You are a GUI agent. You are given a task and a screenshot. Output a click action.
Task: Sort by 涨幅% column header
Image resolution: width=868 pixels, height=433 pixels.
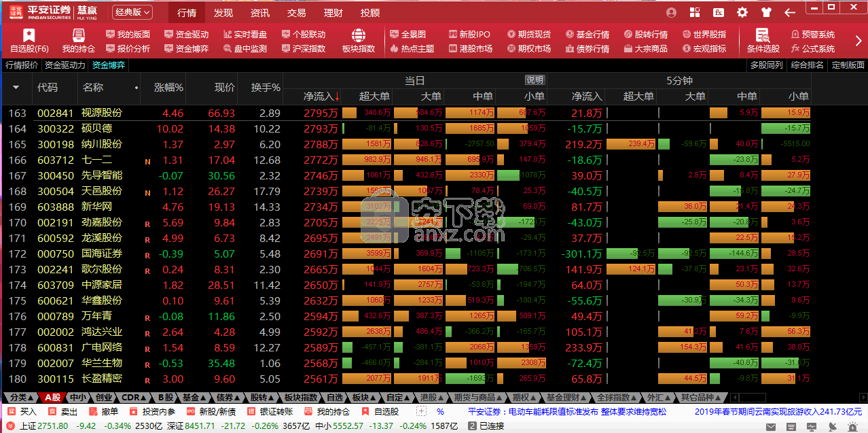click(169, 87)
